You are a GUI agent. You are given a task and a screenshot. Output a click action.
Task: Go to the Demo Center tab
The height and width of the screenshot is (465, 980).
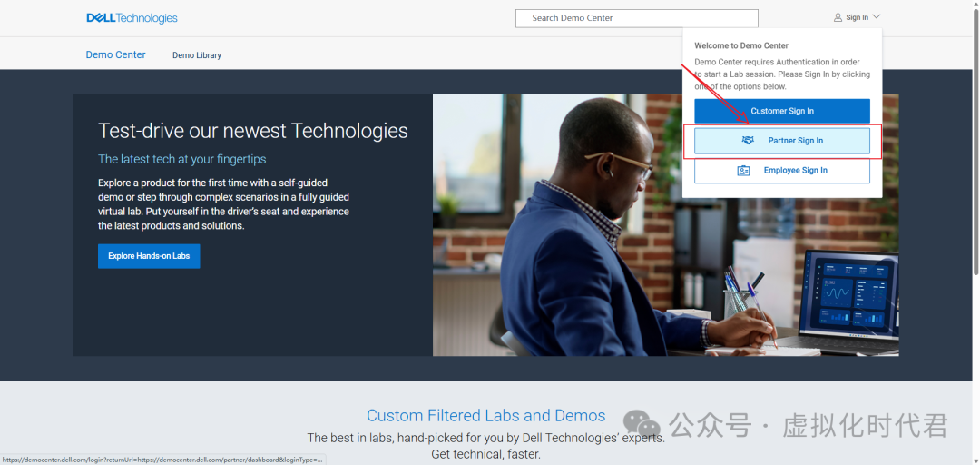115,54
